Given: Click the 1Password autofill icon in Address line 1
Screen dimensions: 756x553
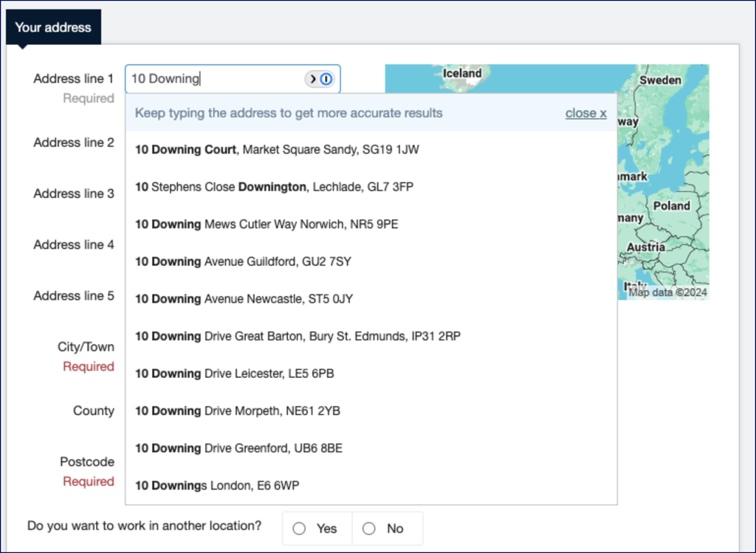Looking at the screenshot, I should click(326, 79).
